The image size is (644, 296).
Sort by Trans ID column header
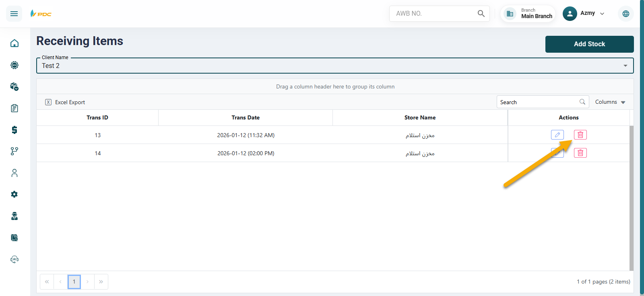point(97,118)
